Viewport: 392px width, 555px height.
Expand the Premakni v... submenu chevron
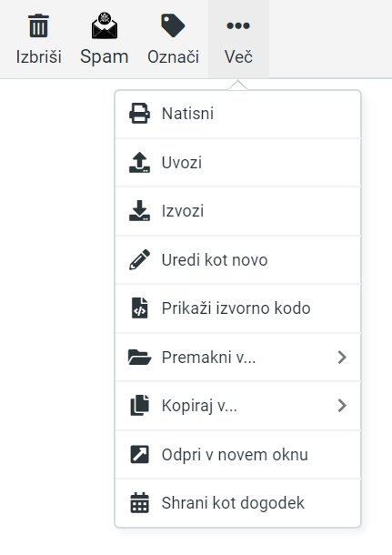coord(342,358)
